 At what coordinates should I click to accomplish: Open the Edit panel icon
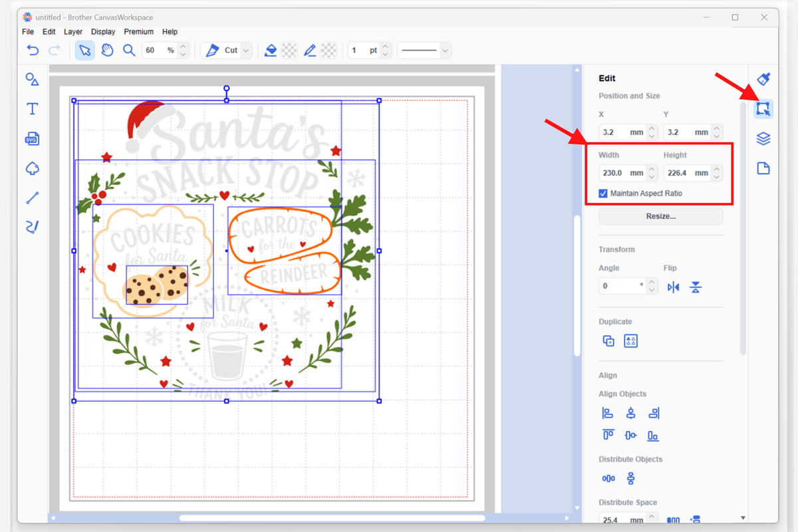point(763,108)
